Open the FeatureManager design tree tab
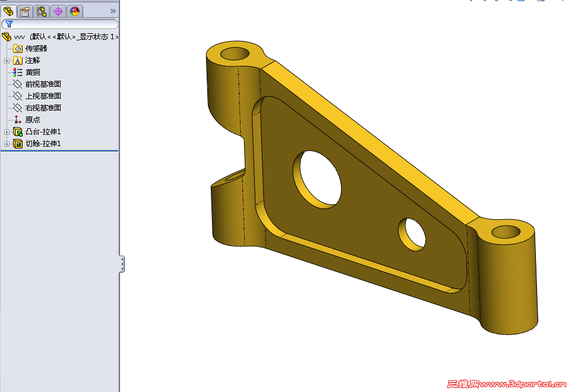Viewport: 578px width, 392px height. [x=8, y=11]
